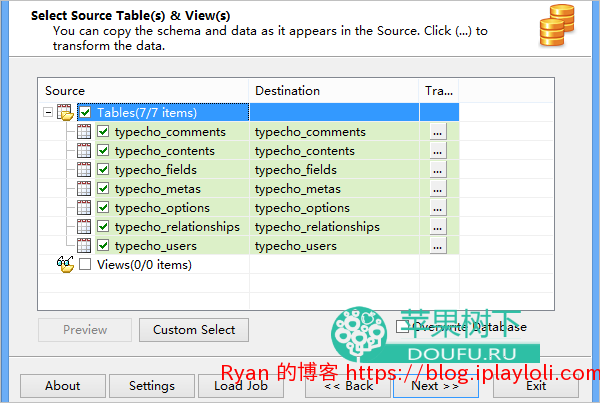Open transform (...) for typecho_options
600x403 pixels.
pos(438,208)
